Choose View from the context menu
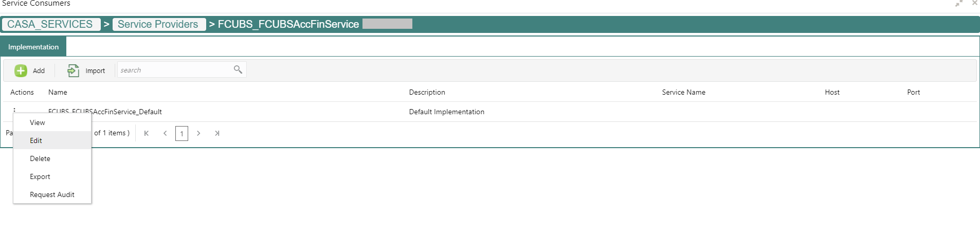Screen dimensions: 980x232 52,122
